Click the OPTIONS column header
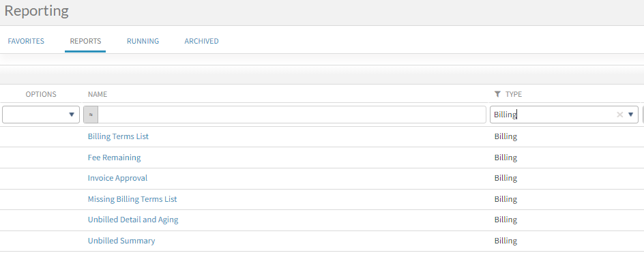Viewport: 644px width, 253px height. 41,95
